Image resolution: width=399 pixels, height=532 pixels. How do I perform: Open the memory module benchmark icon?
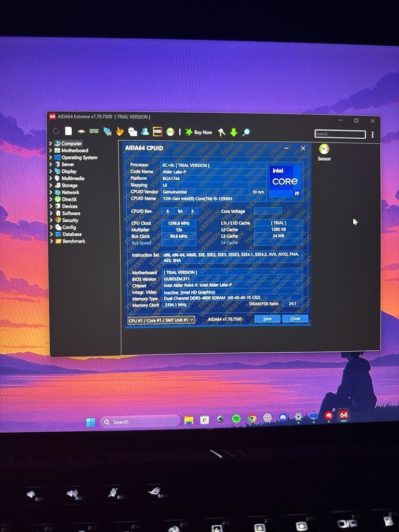pos(94,131)
